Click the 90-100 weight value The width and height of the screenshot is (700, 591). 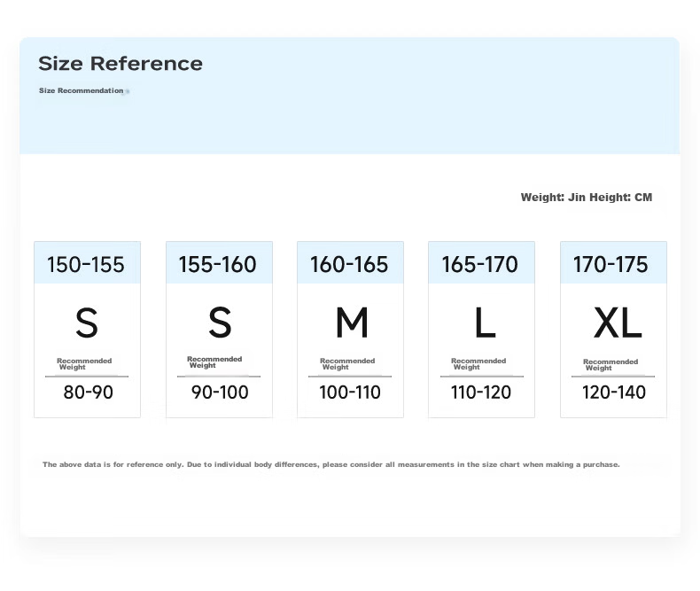tap(220, 393)
